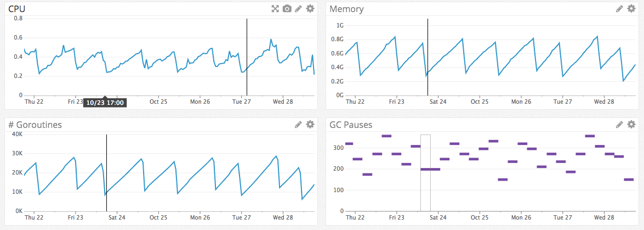Open GC Pauses graph settings gear
644x230 pixels.
coord(631,124)
